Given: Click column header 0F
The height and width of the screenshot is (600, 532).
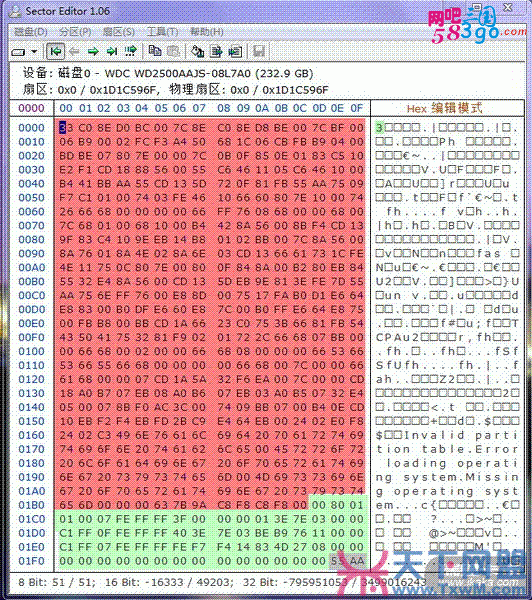Looking at the screenshot, I should (x=356, y=108).
